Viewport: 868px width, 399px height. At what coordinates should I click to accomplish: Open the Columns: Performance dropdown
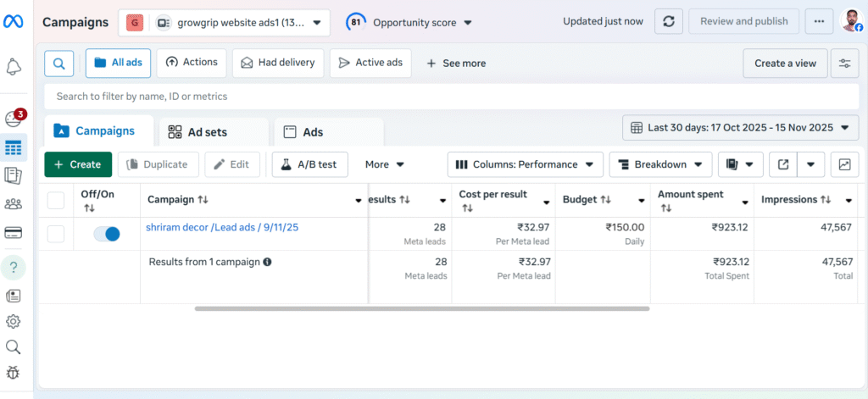click(x=525, y=164)
